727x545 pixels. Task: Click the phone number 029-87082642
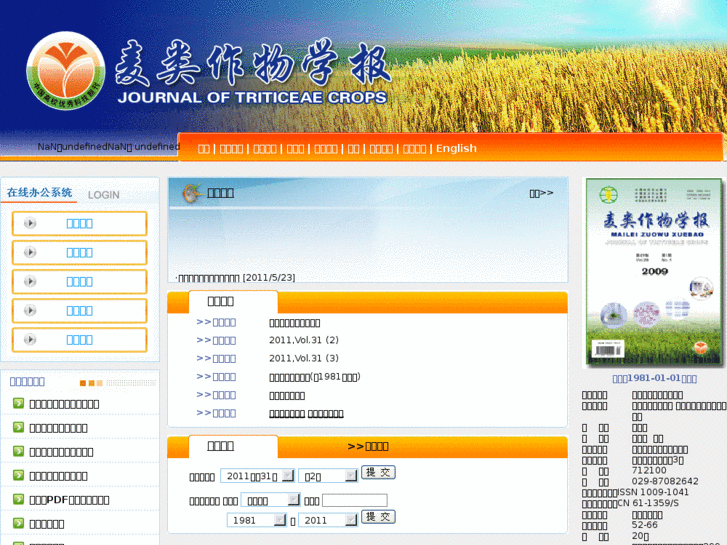tap(665, 481)
